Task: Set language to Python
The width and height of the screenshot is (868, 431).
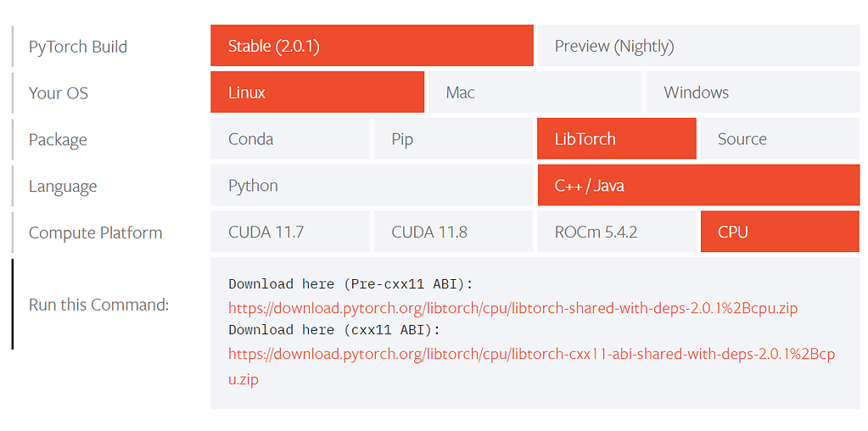Action: pos(372,186)
